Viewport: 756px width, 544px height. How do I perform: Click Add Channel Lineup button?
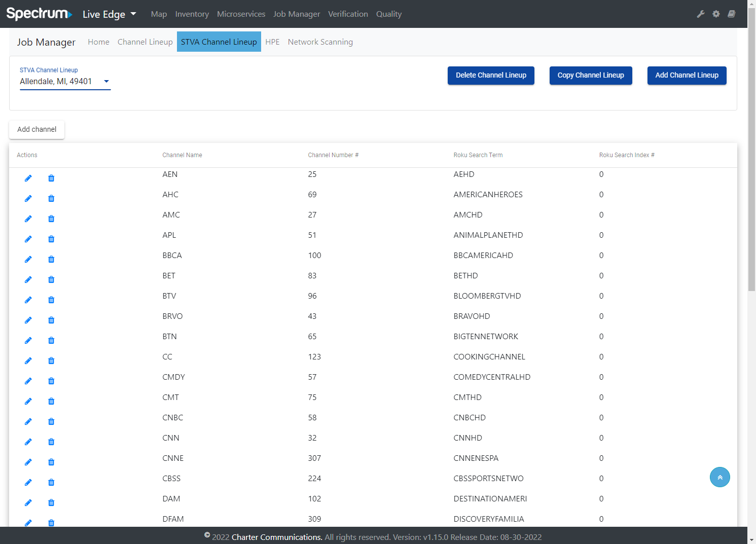687,76
